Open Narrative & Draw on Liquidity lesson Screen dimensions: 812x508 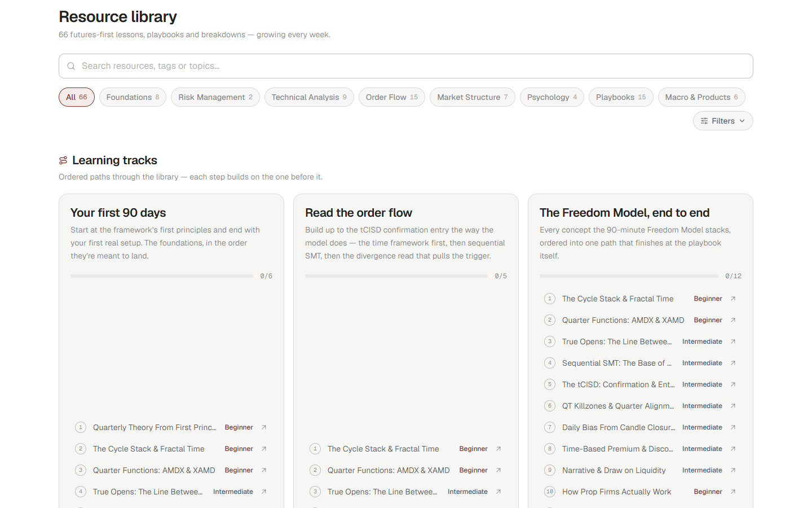(x=641, y=470)
